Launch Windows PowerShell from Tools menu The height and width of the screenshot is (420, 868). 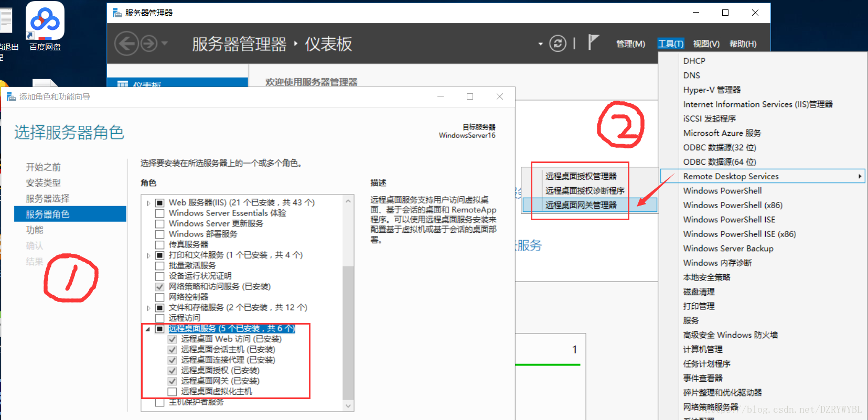[722, 191]
